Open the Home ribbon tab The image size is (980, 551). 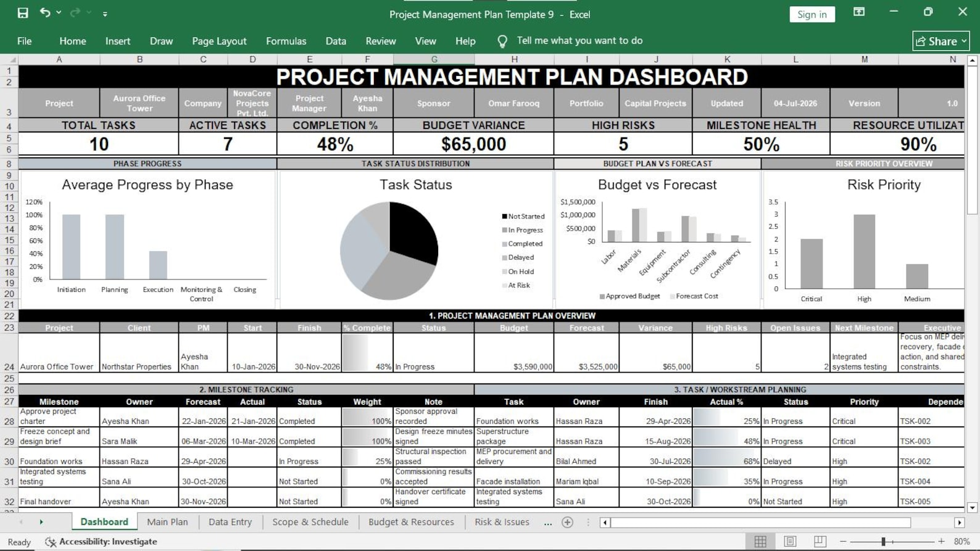73,41
